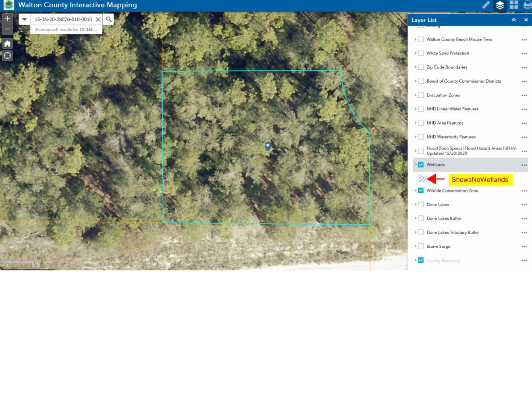Click the Layer List icon in the header
532x411 pixels.
(x=500, y=5)
